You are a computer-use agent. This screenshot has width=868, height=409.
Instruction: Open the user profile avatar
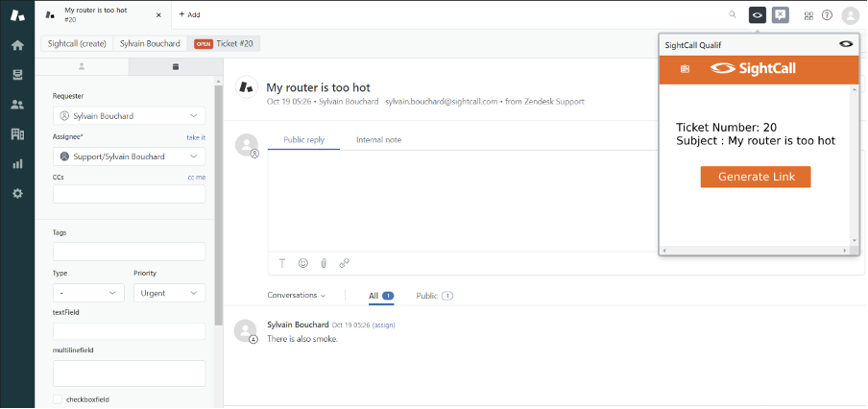850,15
